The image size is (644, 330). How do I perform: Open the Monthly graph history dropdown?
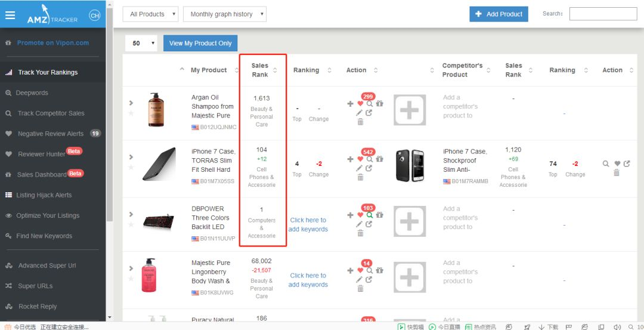(x=225, y=14)
